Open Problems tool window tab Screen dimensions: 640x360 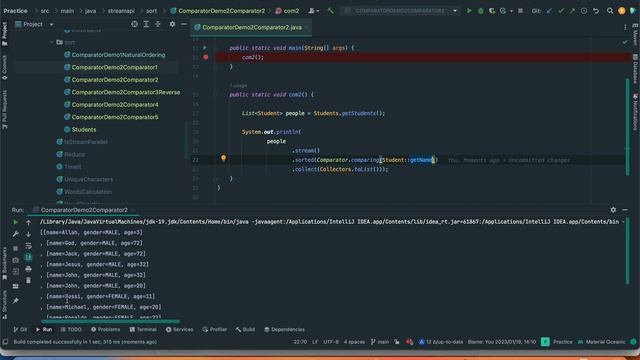pyautogui.click(x=105, y=329)
